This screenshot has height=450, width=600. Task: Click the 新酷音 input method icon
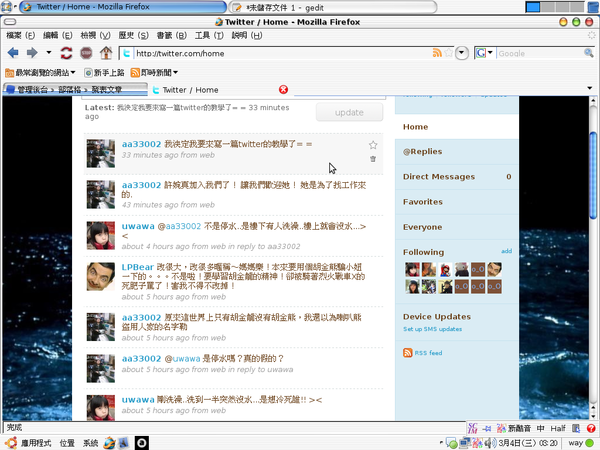point(514,429)
